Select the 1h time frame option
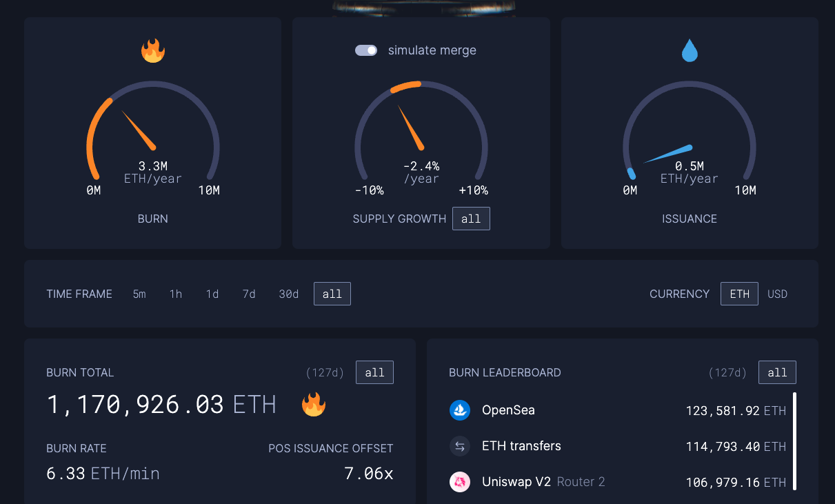The height and width of the screenshot is (504, 835). tap(175, 294)
